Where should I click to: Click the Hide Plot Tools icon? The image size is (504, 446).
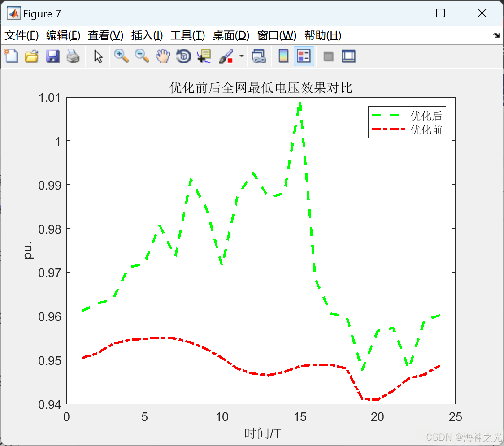tap(328, 56)
